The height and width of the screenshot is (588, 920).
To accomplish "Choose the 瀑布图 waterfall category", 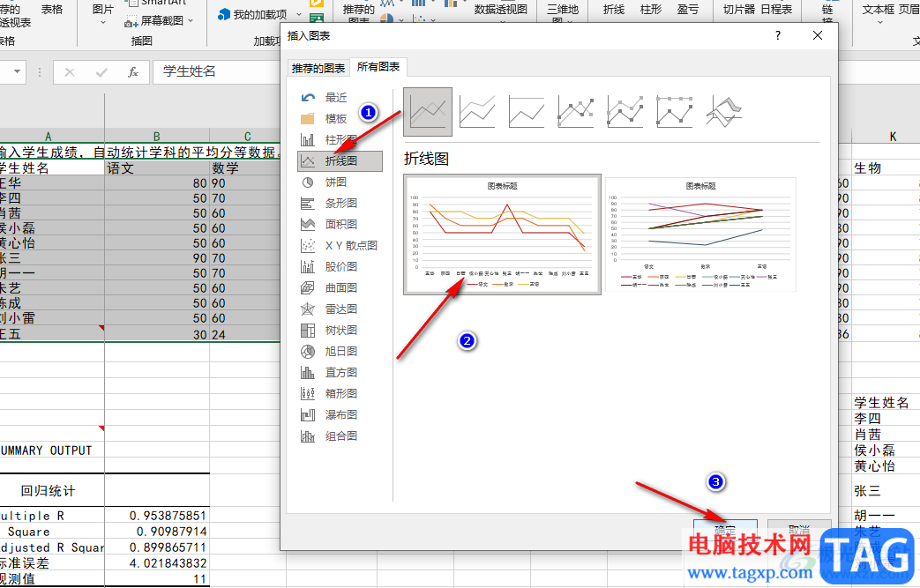I will click(340, 414).
